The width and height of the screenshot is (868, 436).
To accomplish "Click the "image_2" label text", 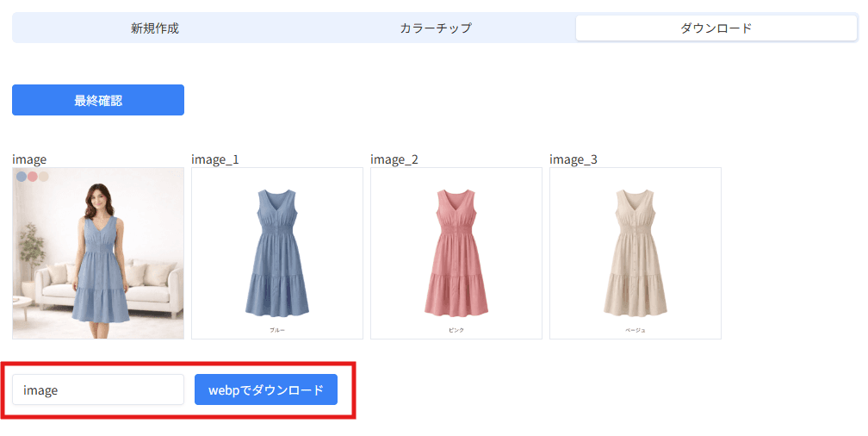I will 394,159.
